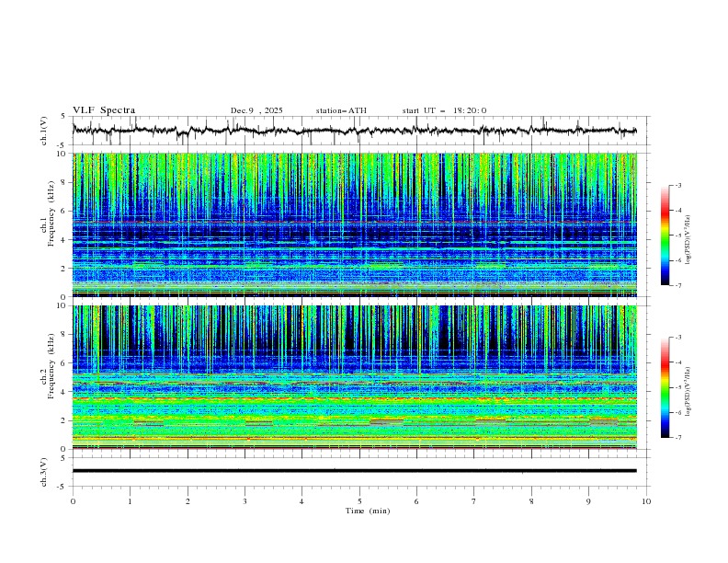Click the ch.1 frequency axis tick "8"
This screenshot has width=728, height=563.
point(64,182)
